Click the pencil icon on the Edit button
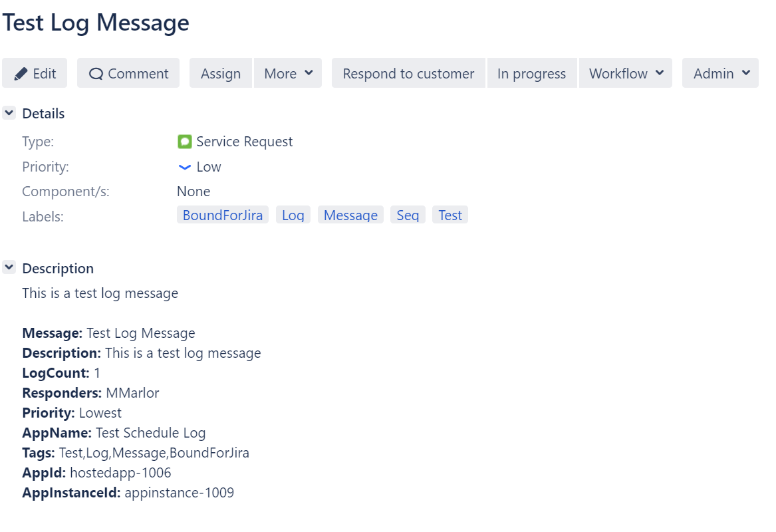 click(x=21, y=73)
